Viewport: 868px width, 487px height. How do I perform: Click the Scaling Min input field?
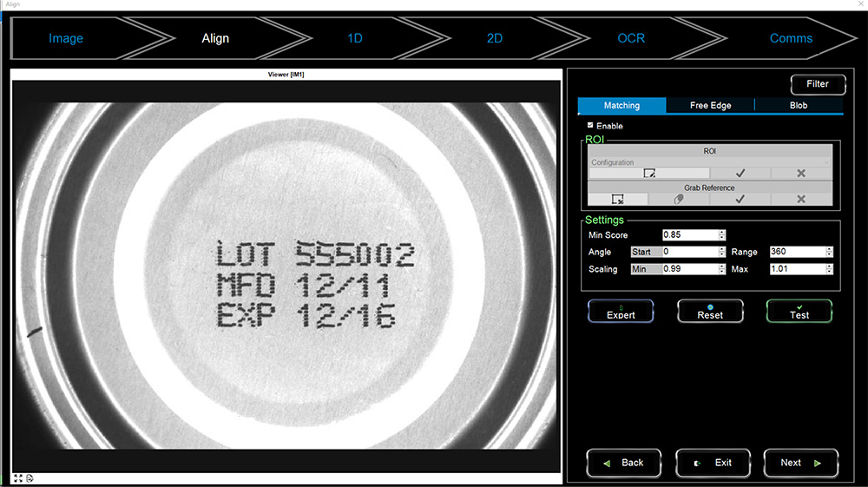coord(689,269)
